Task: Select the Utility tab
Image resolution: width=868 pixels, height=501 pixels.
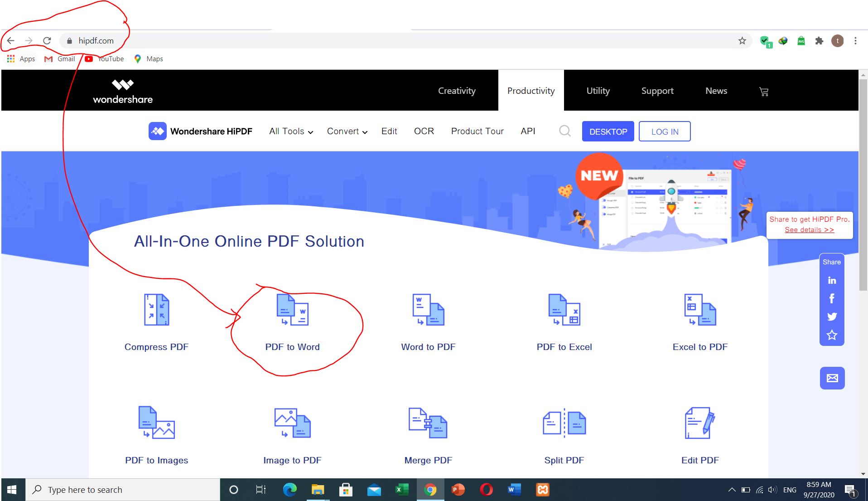Action: 598,91
